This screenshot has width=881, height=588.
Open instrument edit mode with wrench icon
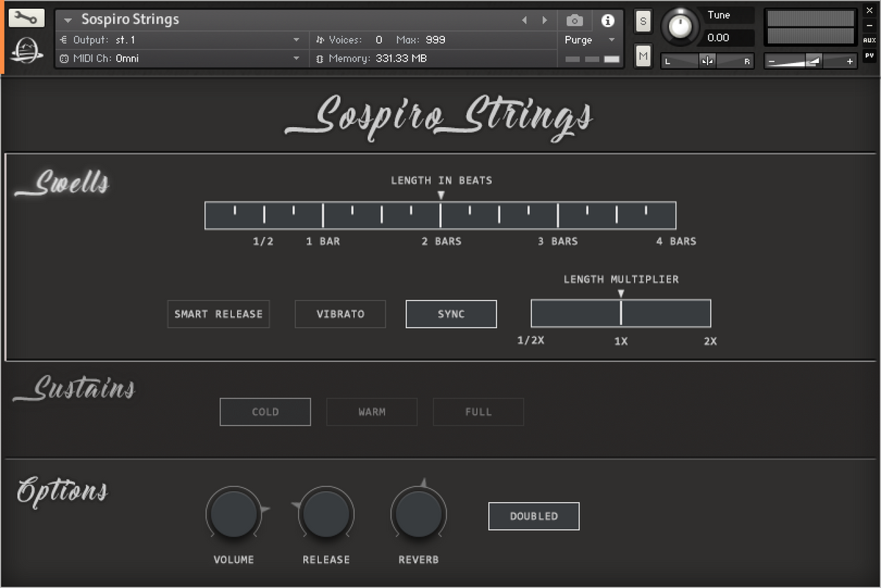point(26,18)
